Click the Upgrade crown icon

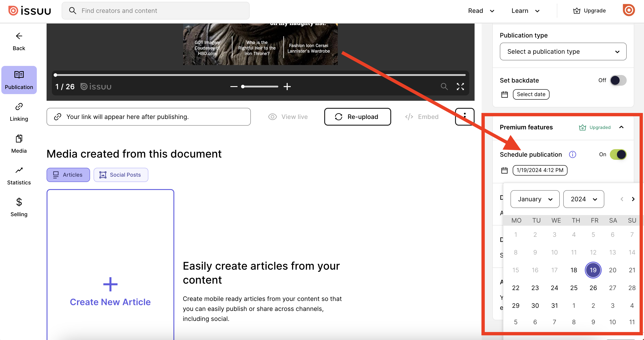click(x=577, y=11)
